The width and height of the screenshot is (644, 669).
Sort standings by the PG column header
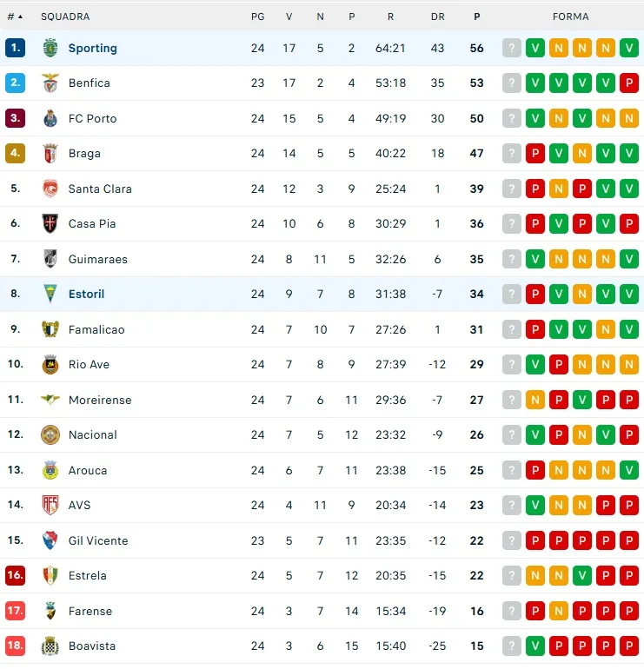click(257, 17)
